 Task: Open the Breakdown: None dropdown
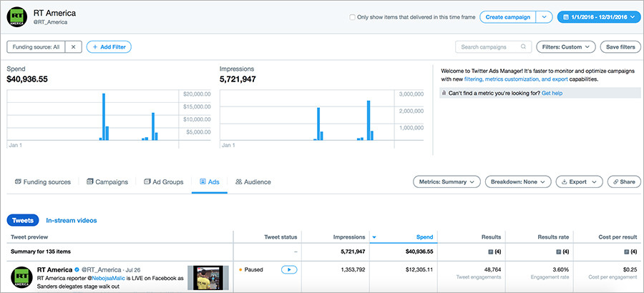pyautogui.click(x=518, y=182)
